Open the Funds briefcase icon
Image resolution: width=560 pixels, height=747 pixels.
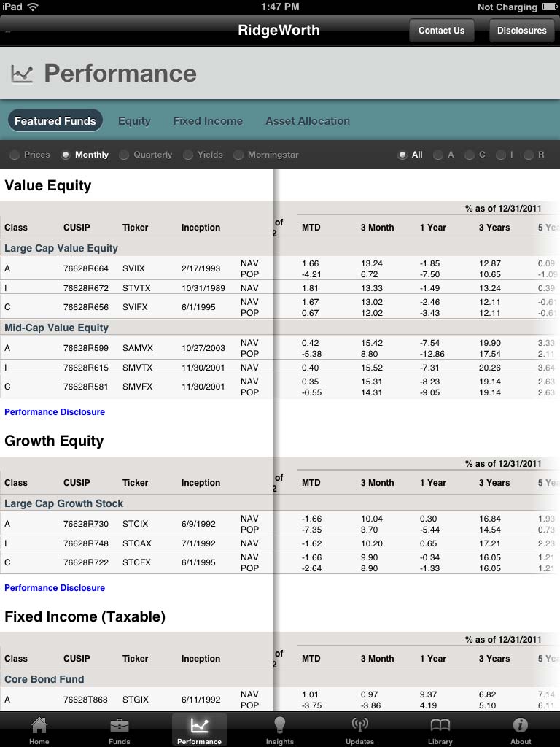click(x=119, y=726)
